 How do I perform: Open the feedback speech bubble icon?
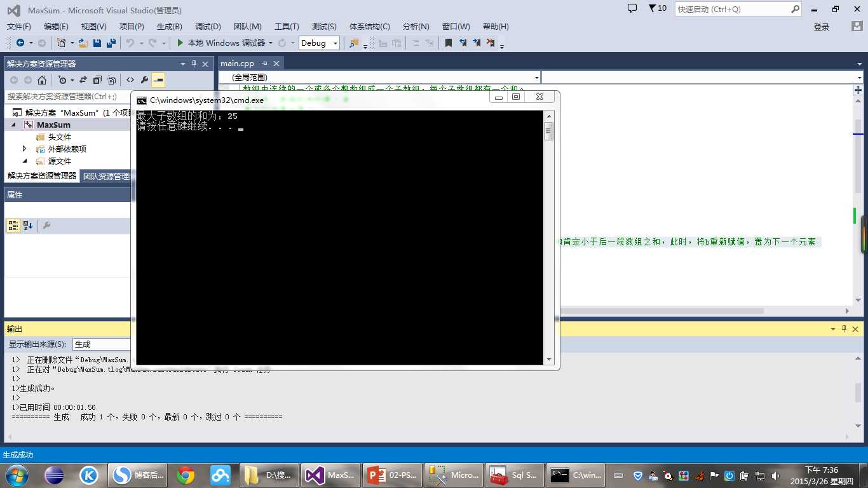632,8
